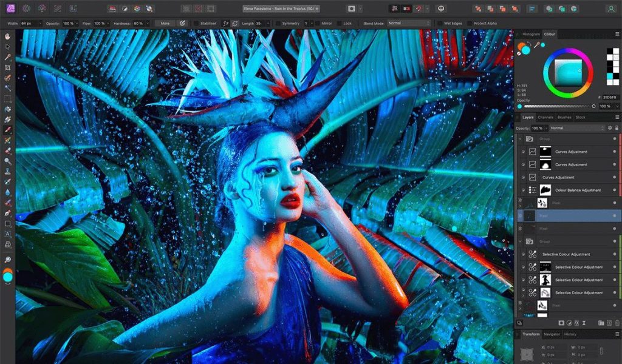Enable the Symmetry checkbox
Viewport: 622px width, 364px height.
(x=278, y=24)
